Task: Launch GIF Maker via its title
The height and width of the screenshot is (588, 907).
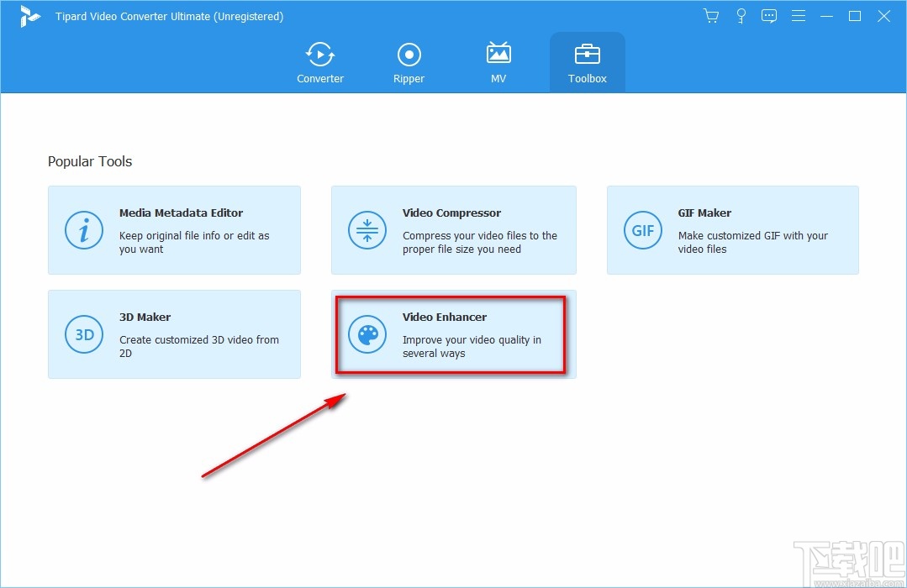Action: [x=704, y=213]
